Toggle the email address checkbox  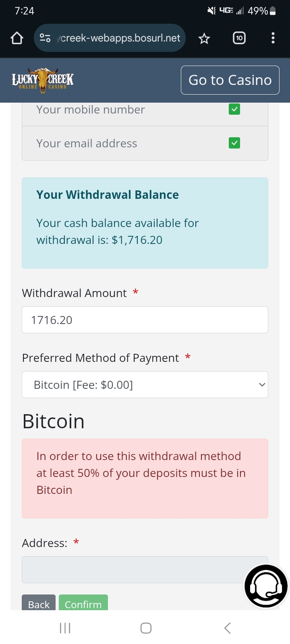tap(234, 143)
